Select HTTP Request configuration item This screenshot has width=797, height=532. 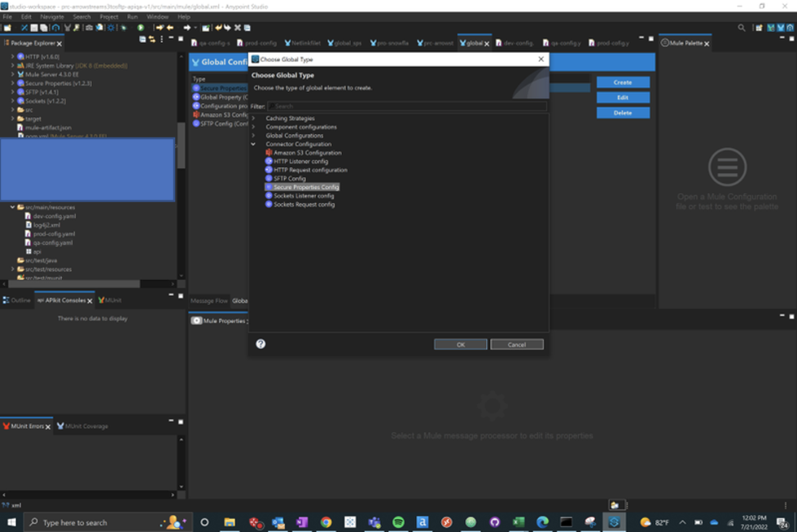(x=306, y=170)
